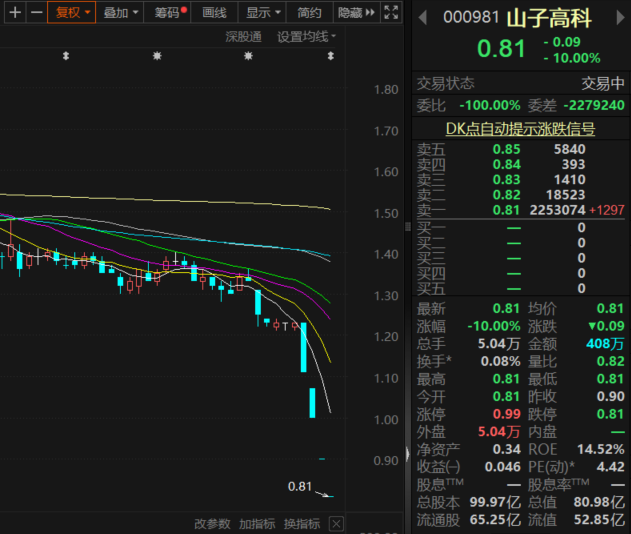Click the third star event marker

(248, 56)
